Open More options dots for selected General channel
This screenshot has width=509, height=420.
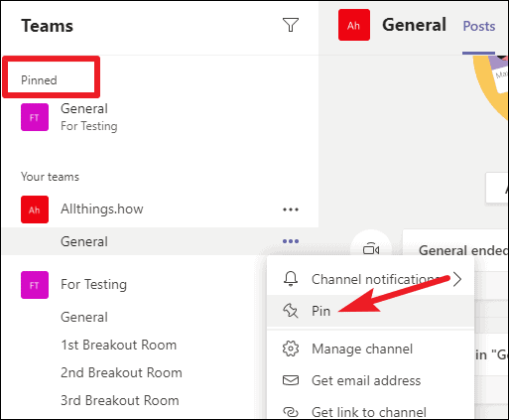tap(291, 241)
